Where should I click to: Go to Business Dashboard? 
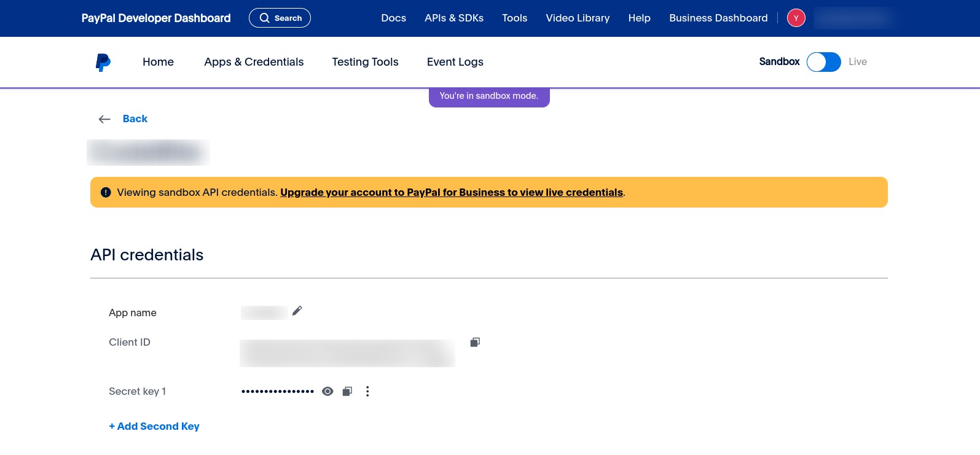pos(718,18)
